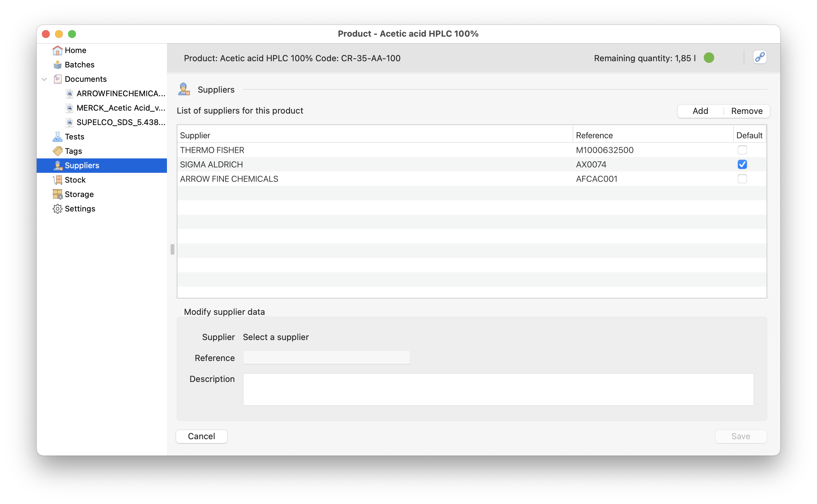Click the Settings gear icon

[x=57, y=209]
